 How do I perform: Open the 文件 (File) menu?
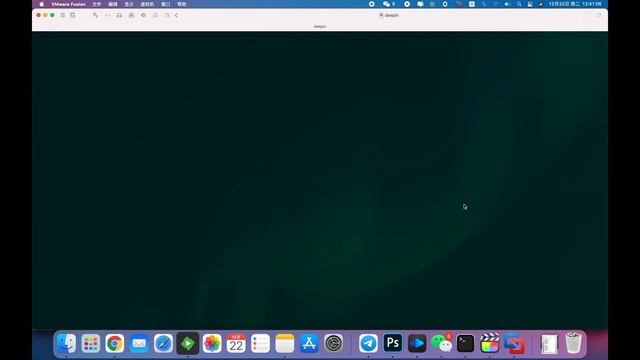[97, 4]
